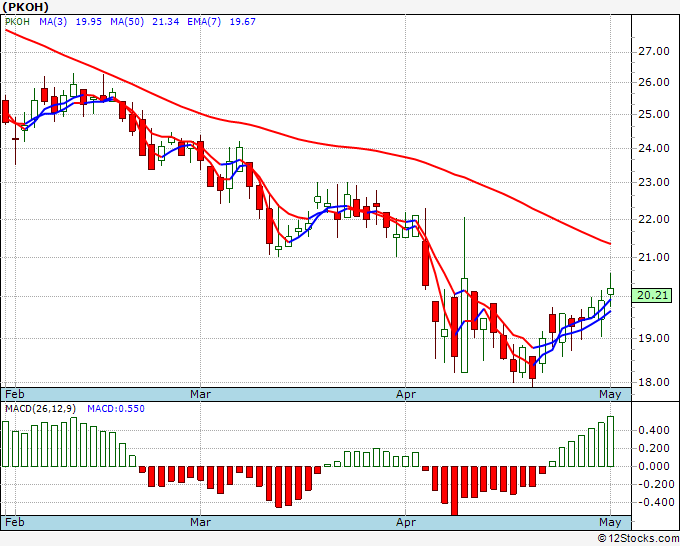680x546 pixels.
Task: Click the 19.00 price axis label
Action: pos(654,338)
